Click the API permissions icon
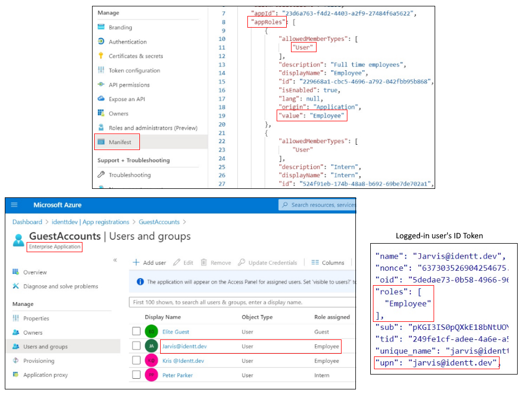The height and width of the screenshot is (399, 532). coord(101,84)
